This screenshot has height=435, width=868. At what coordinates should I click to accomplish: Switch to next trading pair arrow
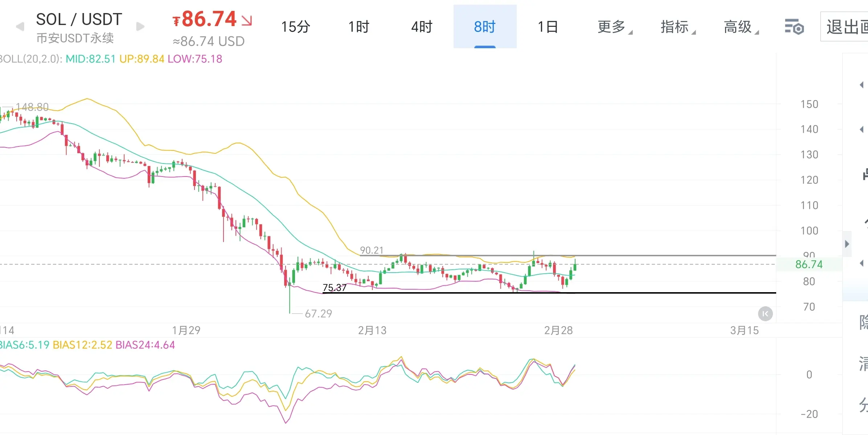click(x=140, y=27)
